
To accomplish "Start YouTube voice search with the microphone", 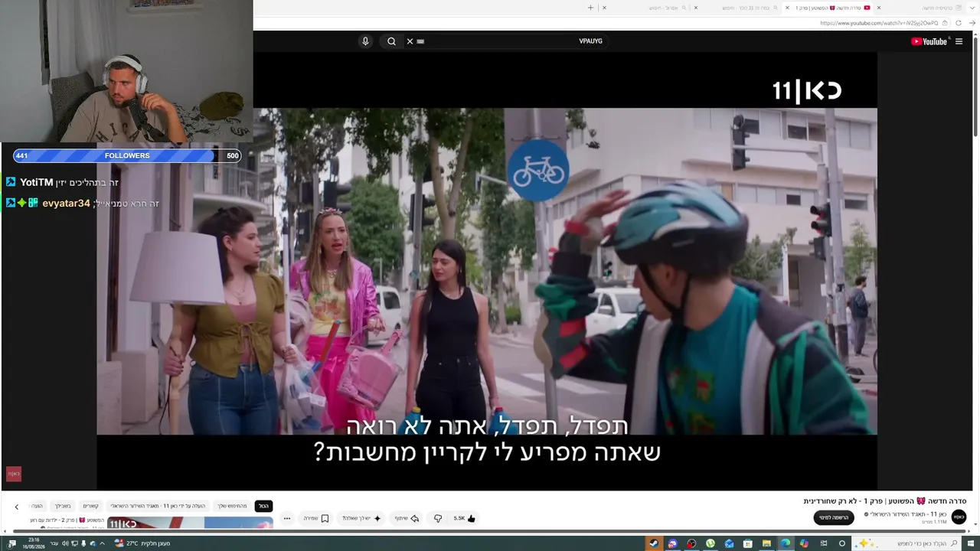I will click(365, 41).
